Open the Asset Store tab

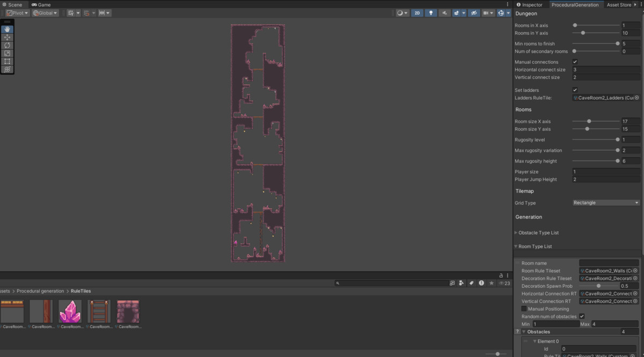[619, 4]
